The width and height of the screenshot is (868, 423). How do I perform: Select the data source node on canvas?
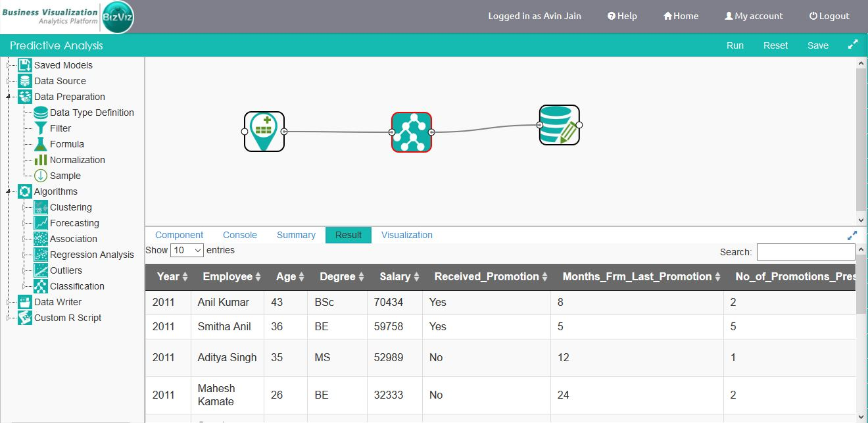[x=264, y=132]
